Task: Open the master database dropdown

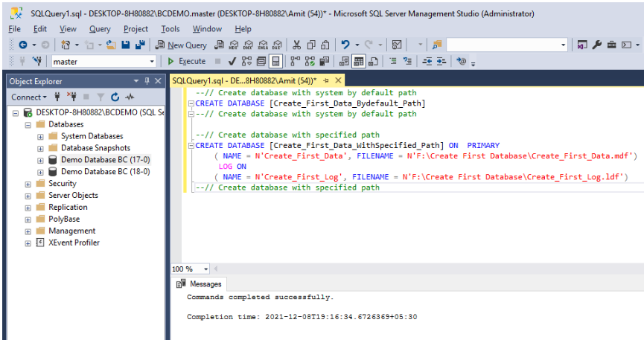Action: point(103,62)
